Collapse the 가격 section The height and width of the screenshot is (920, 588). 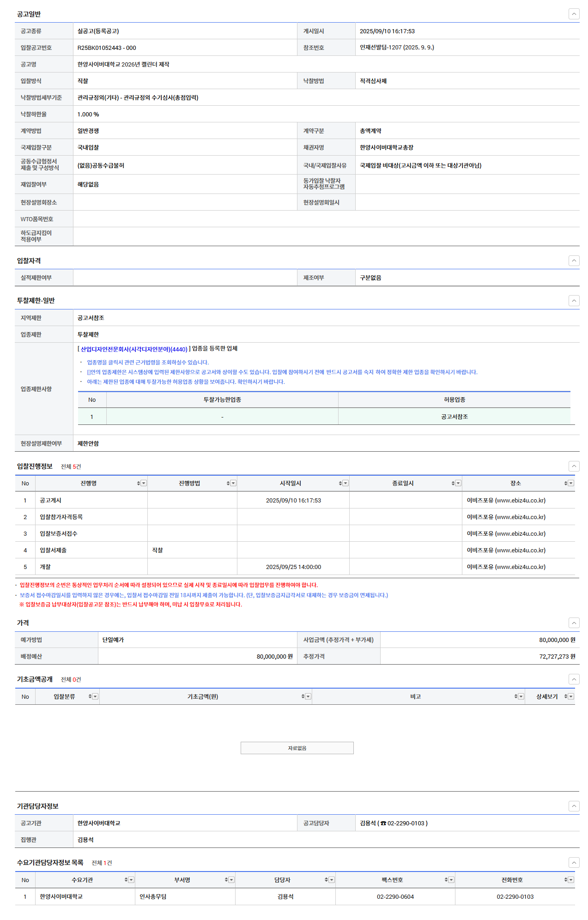pos(574,623)
